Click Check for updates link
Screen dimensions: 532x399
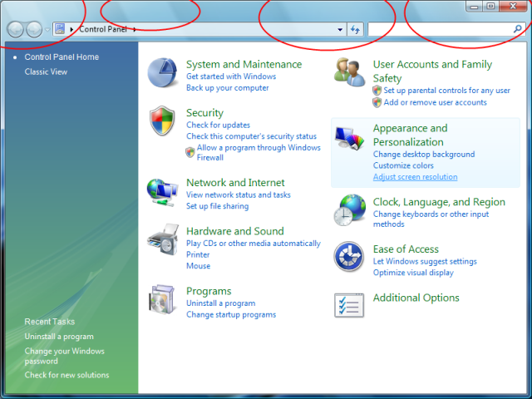(218, 125)
